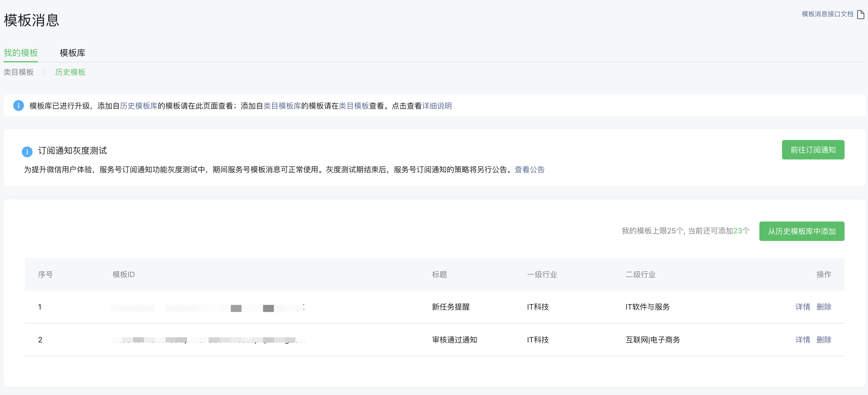Open the 历史模板库 link in the notice

139,106
